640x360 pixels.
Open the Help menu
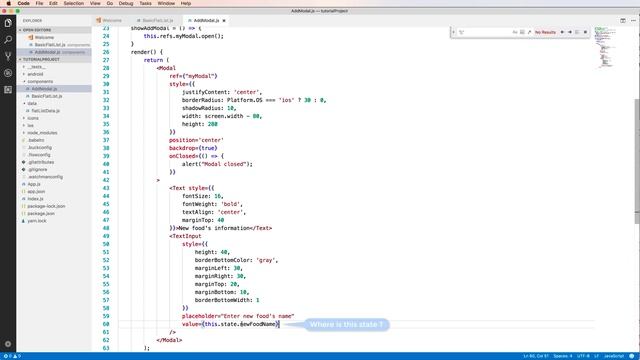[x=186, y=3]
